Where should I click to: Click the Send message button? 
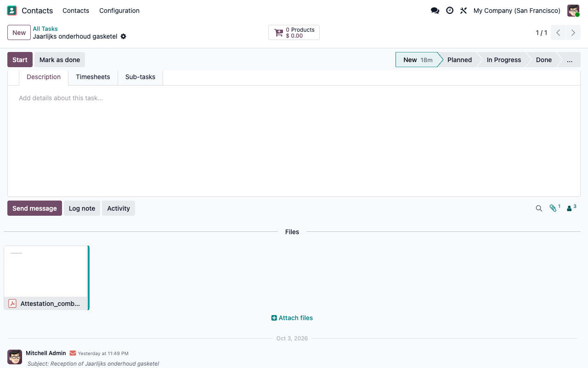pyautogui.click(x=34, y=208)
